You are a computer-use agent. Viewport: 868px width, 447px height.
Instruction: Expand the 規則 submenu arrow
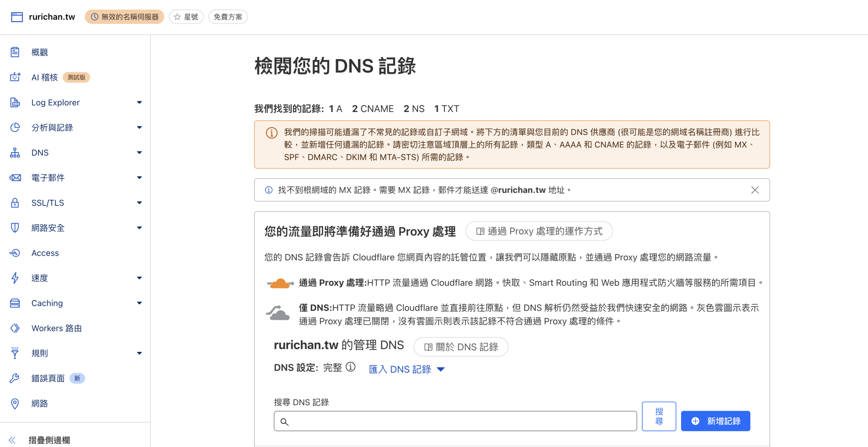pyautogui.click(x=139, y=353)
